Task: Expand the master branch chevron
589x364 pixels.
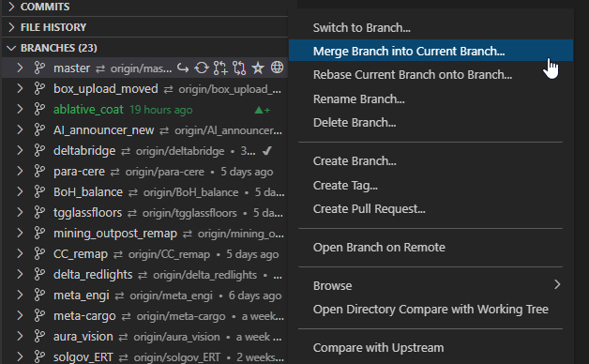Action: click(x=20, y=68)
